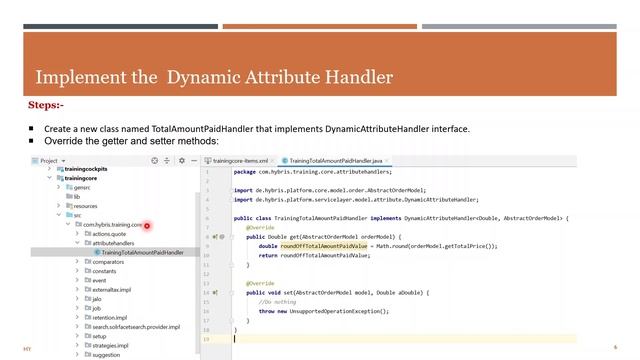Click the resources folder icon

pos(69,206)
